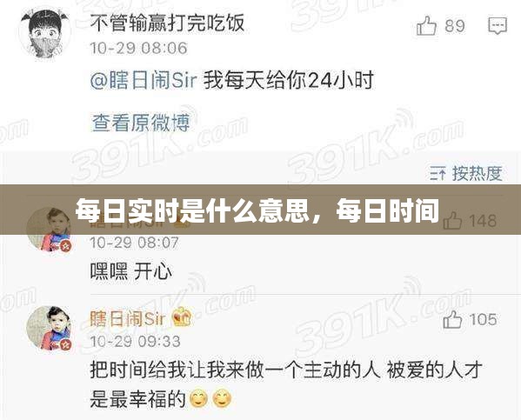Tap the 148 like count
This screenshot has height=420, width=521.
(x=483, y=221)
